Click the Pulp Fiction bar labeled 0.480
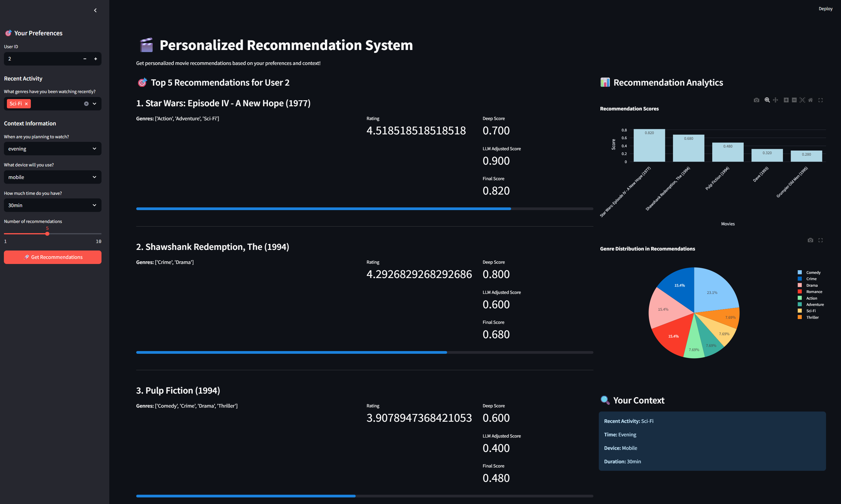The height and width of the screenshot is (504, 841). [728, 152]
